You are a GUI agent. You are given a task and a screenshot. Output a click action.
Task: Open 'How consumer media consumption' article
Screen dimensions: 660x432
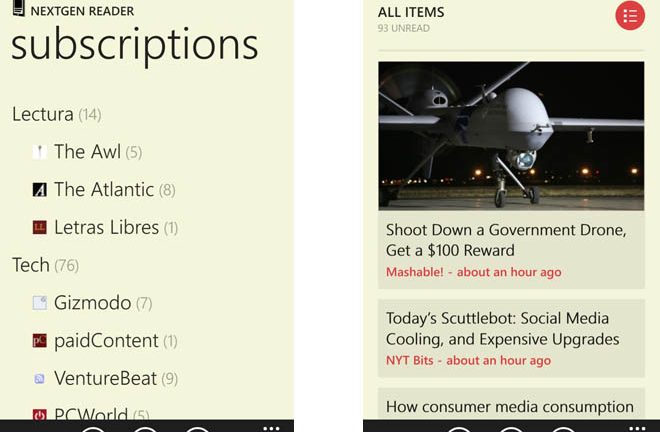click(x=510, y=406)
